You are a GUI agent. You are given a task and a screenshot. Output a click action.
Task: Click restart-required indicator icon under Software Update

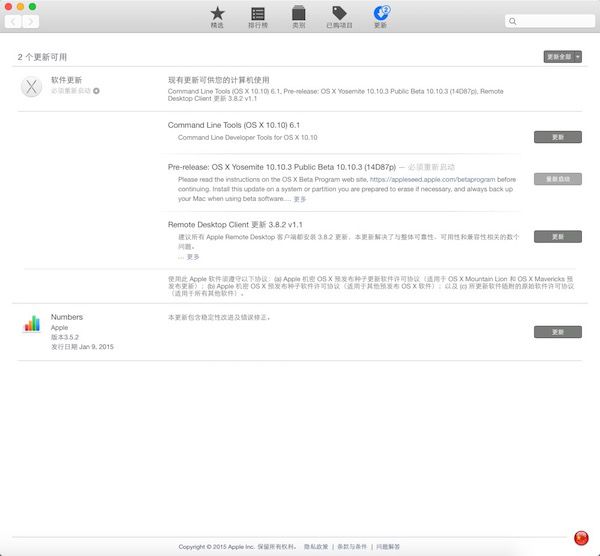click(96, 91)
